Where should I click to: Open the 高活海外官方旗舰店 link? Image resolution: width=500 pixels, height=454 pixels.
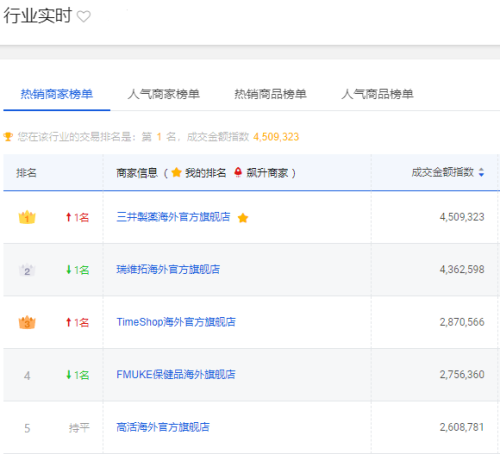point(163,427)
